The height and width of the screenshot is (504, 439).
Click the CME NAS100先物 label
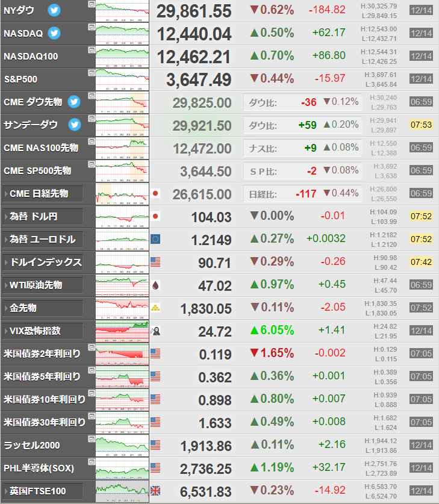coord(41,148)
